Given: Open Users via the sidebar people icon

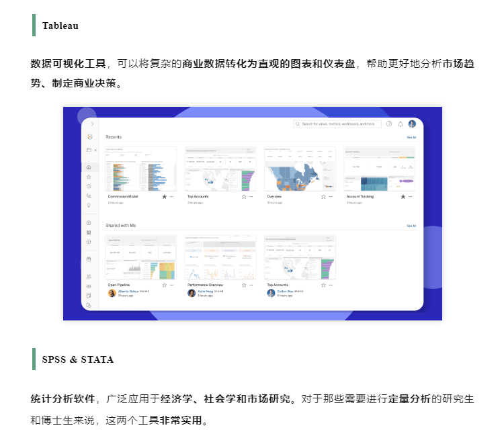Looking at the screenshot, I should pyautogui.click(x=89, y=277).
